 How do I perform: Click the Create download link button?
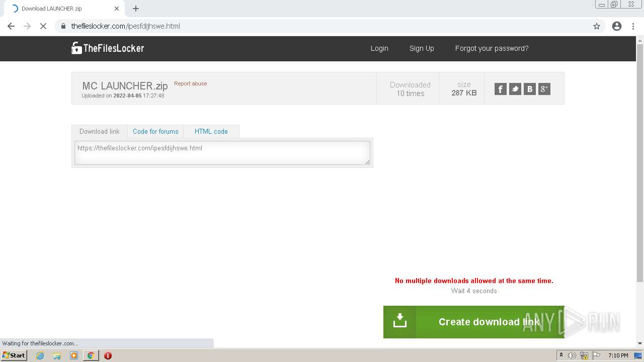[473, 322]
